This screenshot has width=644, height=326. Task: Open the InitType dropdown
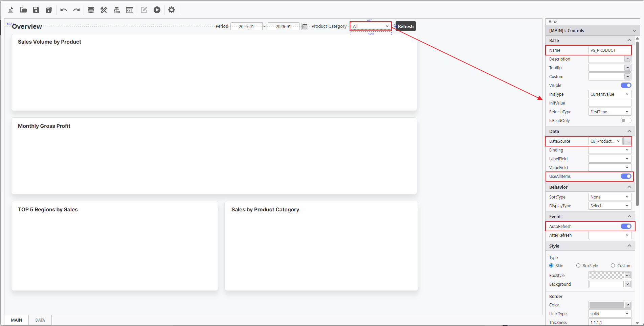[x=609, y=94]
